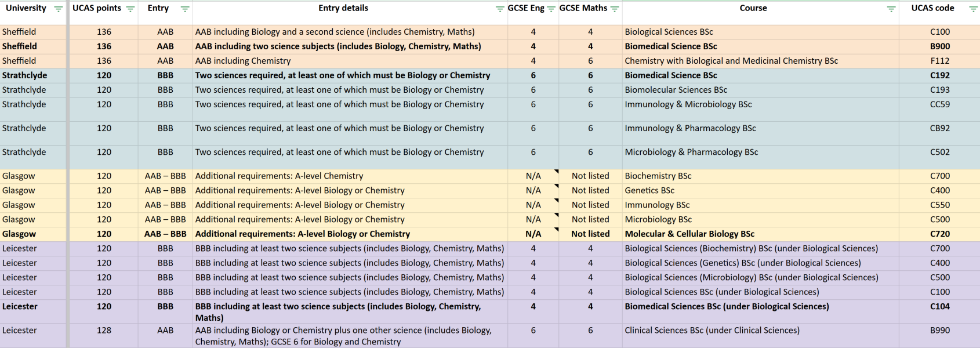Select the UCAS code cell C720
980x348 pixels.
click(x=939, y=234)
